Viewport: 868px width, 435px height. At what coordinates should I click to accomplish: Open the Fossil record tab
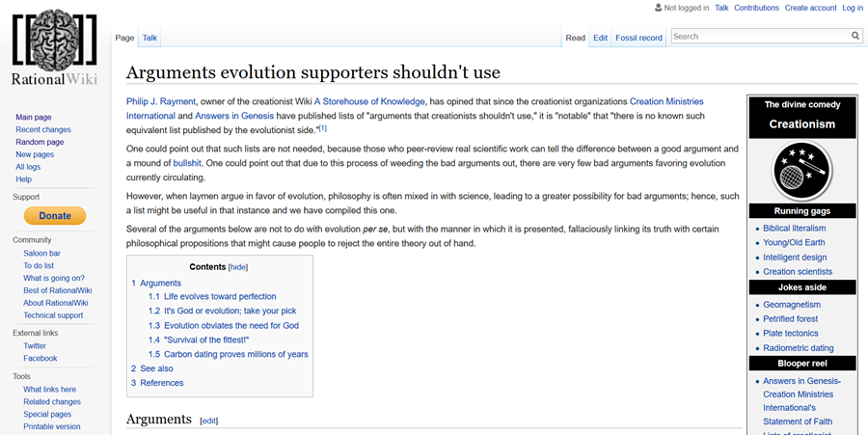pyautogui.click(x=639, y=38)
